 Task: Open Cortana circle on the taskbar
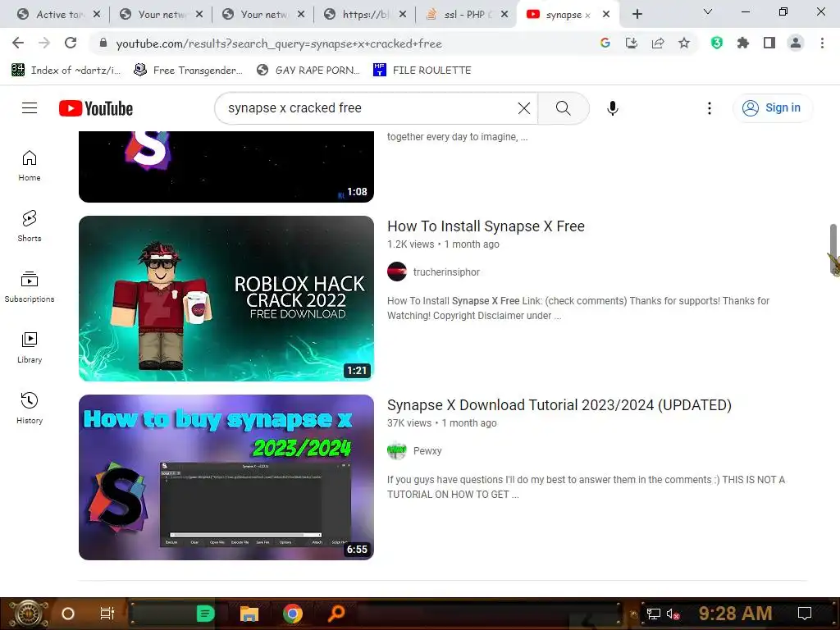(x=68, y=614)
